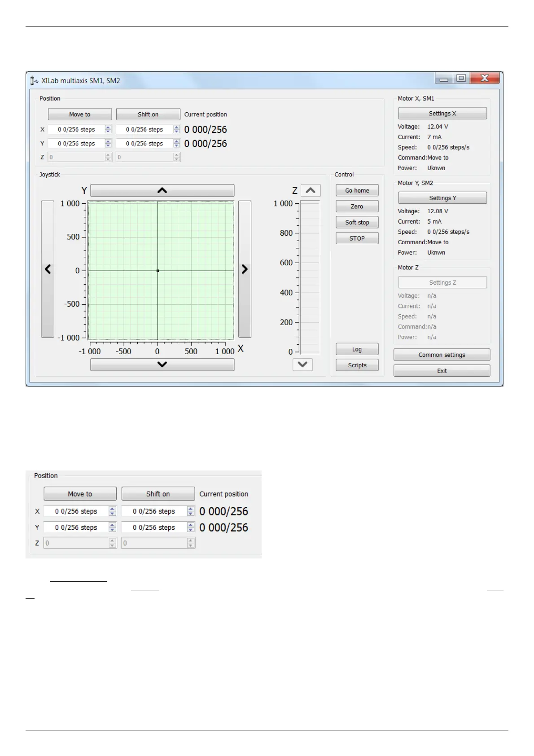
Task: Open the Scripts window
Action: click(357, 365)
